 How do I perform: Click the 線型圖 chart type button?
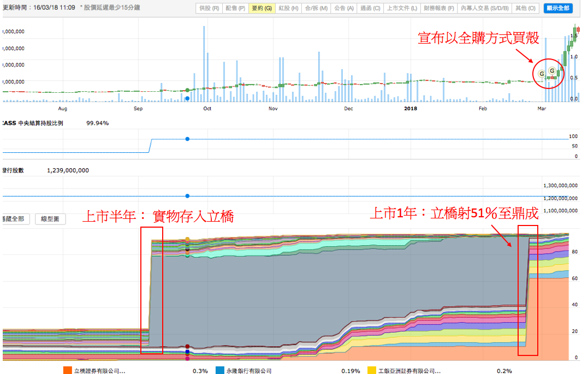pyautogui.click(x=50, y=219)
